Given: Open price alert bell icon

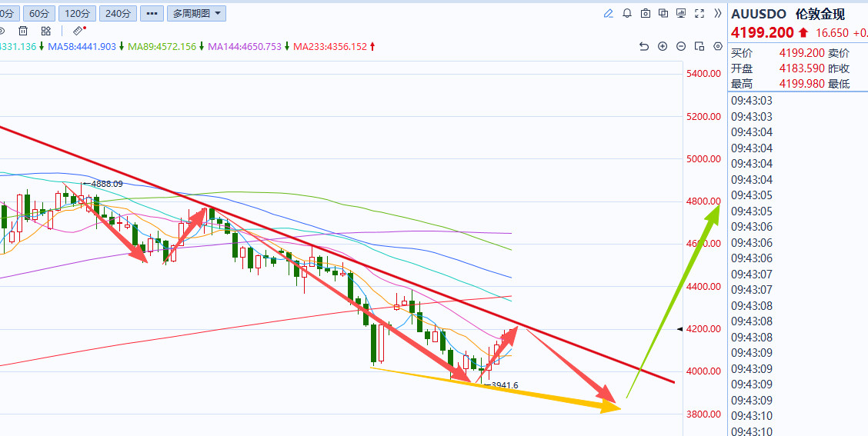Looking at the screenshot, I should pos(627,13).
